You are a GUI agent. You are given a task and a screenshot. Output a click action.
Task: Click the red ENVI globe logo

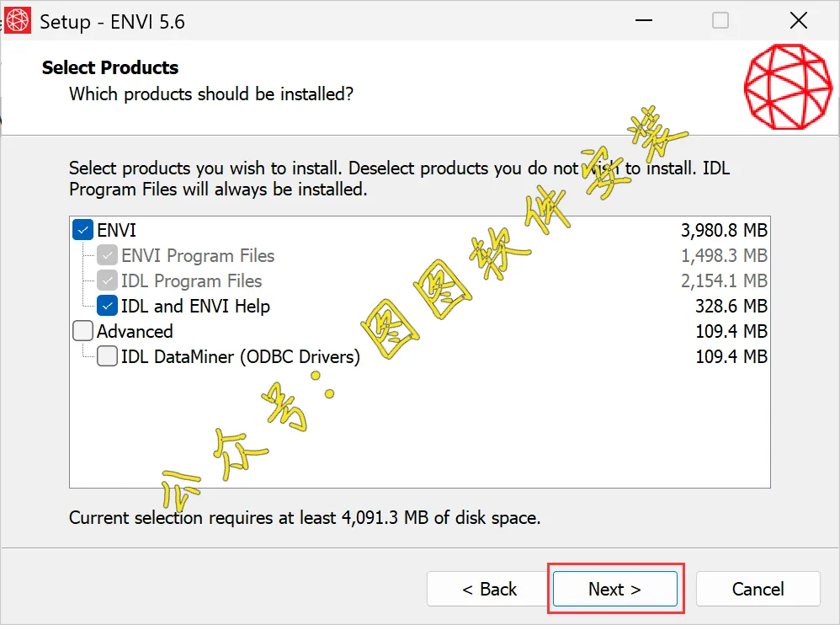(788, 87)
